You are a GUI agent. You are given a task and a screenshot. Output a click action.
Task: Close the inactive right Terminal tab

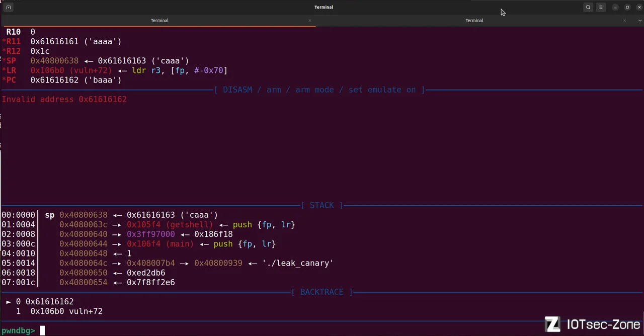625,21
